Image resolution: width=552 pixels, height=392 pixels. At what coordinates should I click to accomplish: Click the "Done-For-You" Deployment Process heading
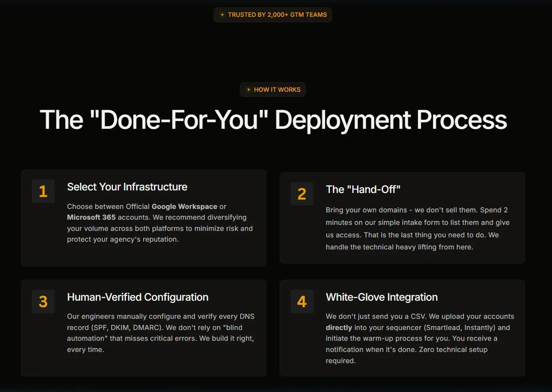273,119
